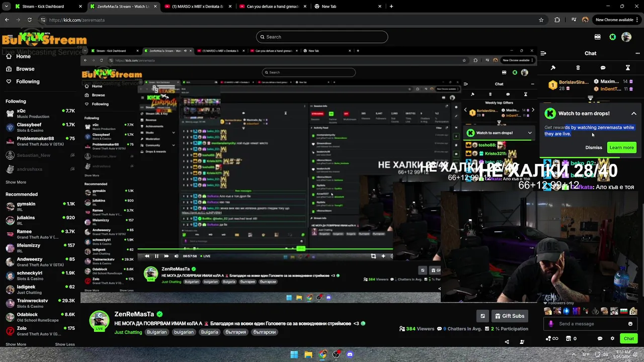Expand top gifters with the lines-arrow handle
The width and height of the screenshot is (644, 362).
[590, 99]
